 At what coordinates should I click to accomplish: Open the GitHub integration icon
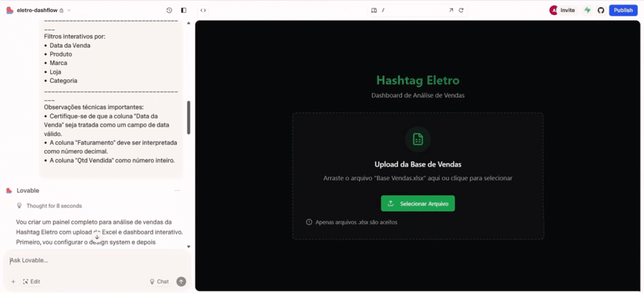pyautogui.click(x=601, y=10)
